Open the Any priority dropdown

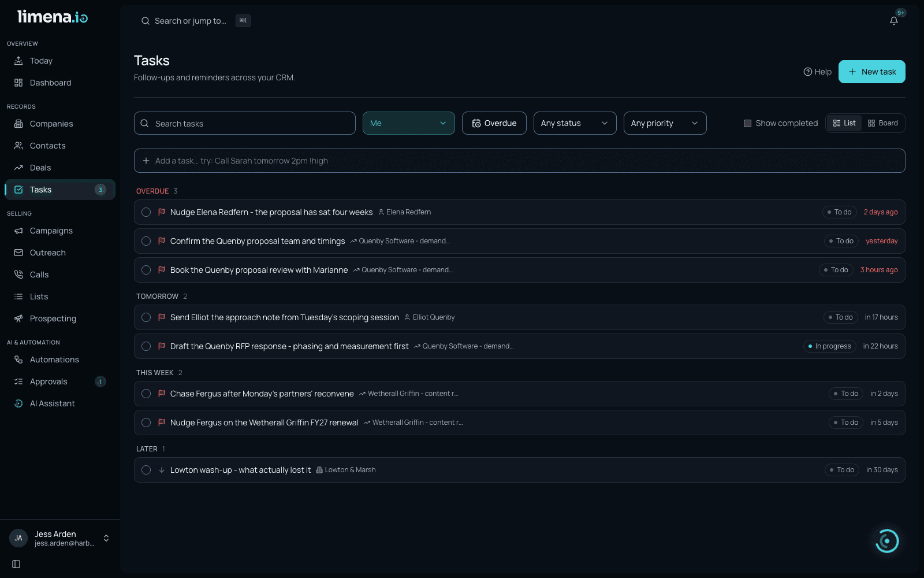point(665,123)
